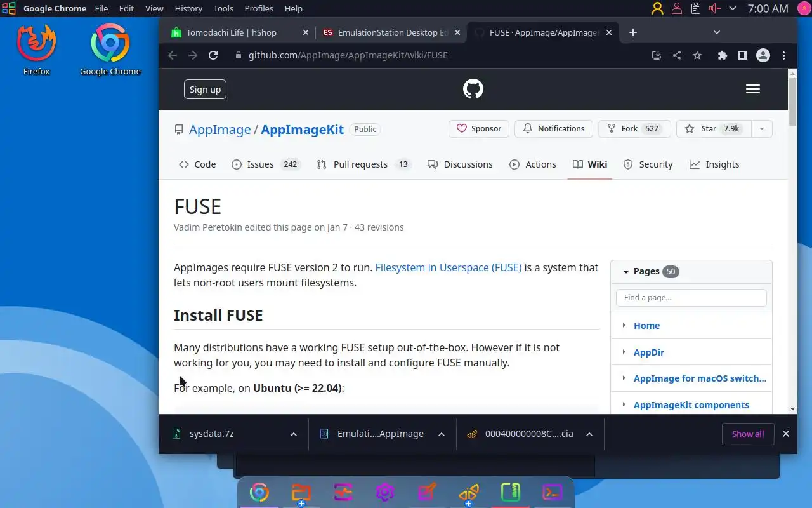812x508 pixels.
Task: Open the AppImage organization link
Action: pyautogui.click(x=219, y=130)
